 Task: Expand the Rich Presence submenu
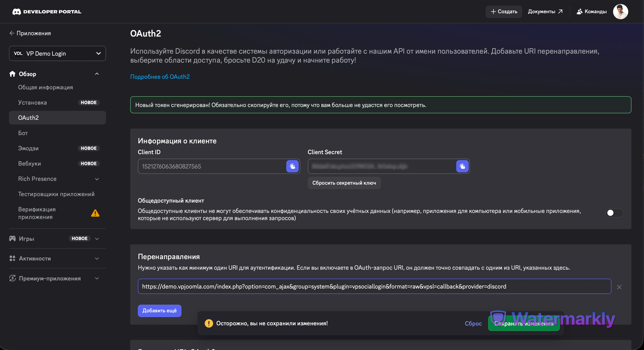tap(97, 179)
